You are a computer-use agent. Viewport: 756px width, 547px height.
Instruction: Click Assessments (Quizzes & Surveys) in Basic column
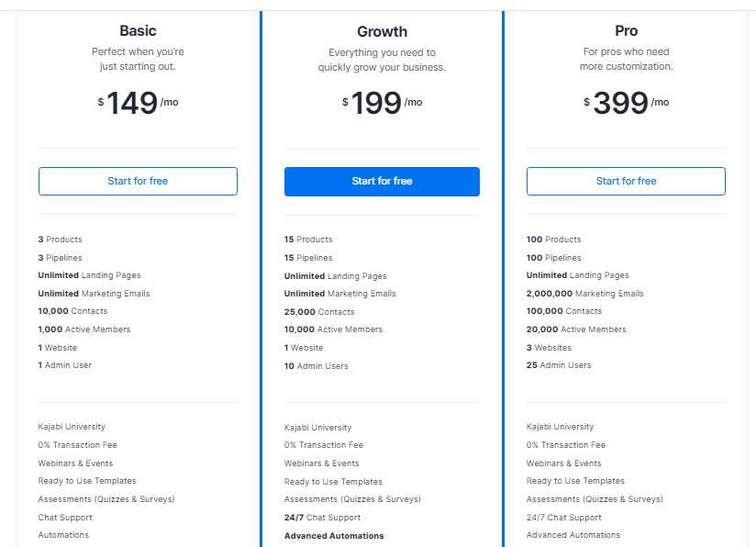click(x=106, y=499)
